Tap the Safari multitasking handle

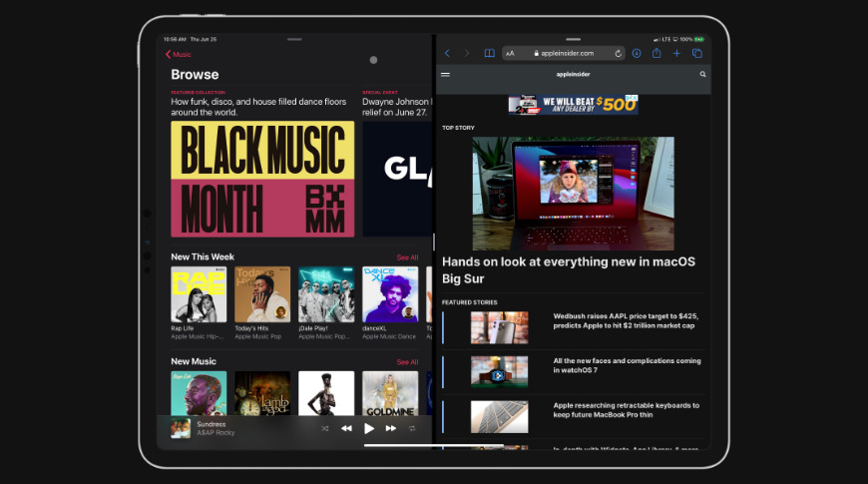point(573,39)
